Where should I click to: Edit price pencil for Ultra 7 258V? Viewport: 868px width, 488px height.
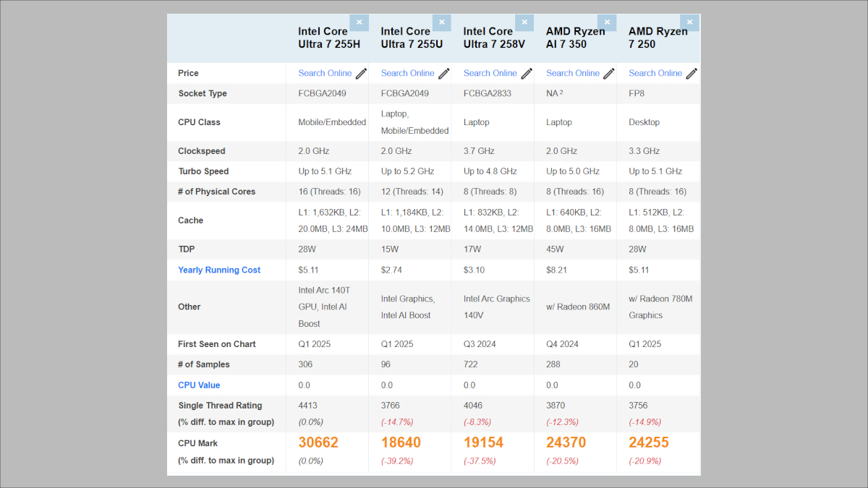(x=527, y=73)
